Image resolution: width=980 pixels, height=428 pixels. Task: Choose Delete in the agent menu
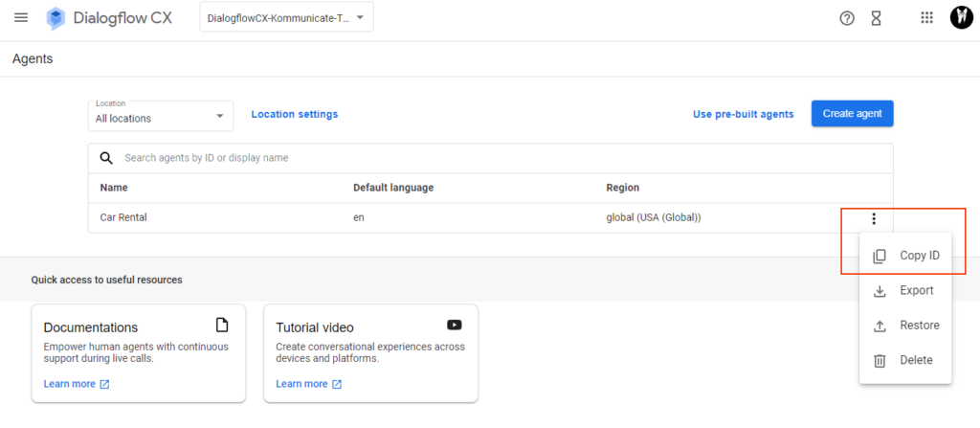point(905,360)
